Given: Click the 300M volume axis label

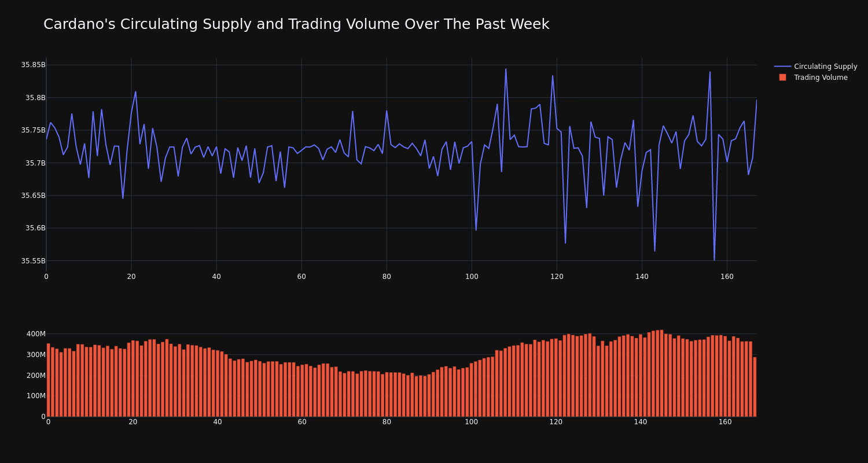Looking at the screenshot, I should pos(35,355).
